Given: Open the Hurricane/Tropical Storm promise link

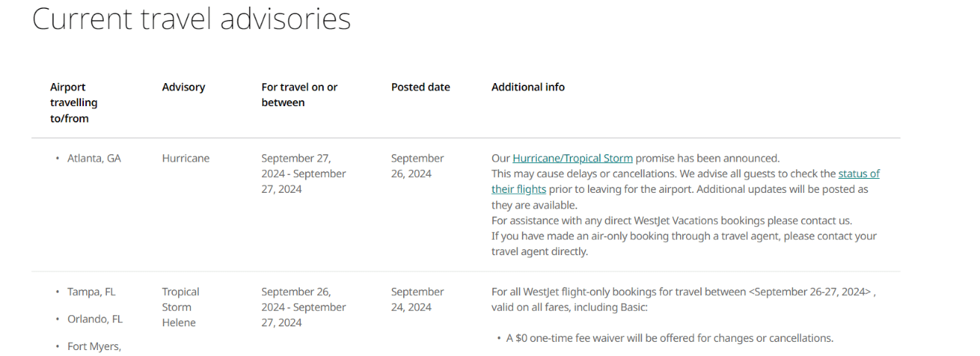Looking at the screenshot, I should [572, 158].
